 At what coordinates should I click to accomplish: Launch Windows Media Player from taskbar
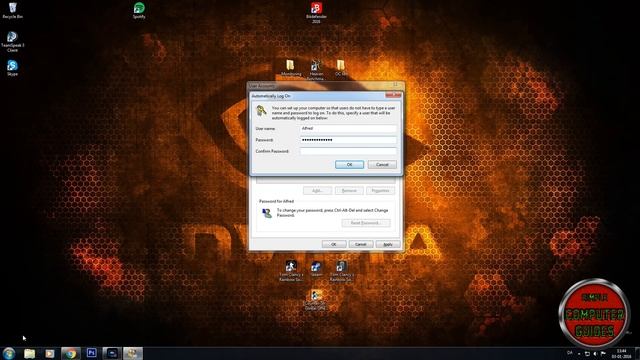click(50, 353)
